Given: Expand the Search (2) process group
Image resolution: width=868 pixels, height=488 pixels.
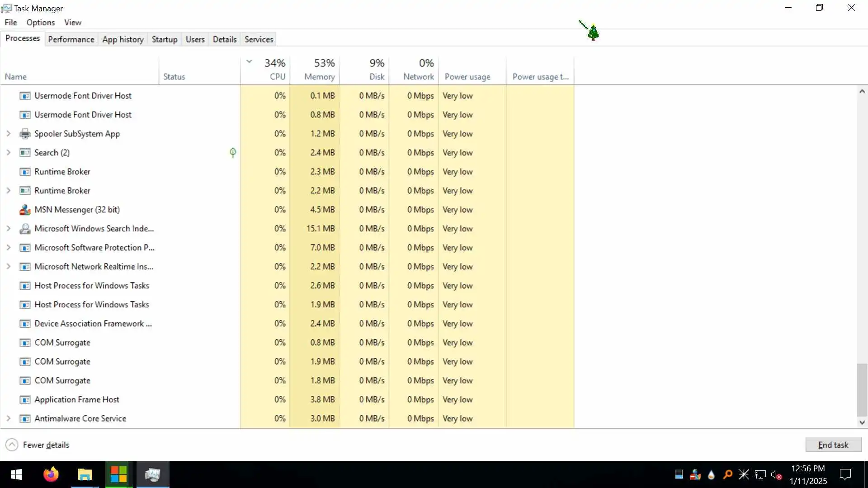Looking at the screenshot, I should pos(8,153).
